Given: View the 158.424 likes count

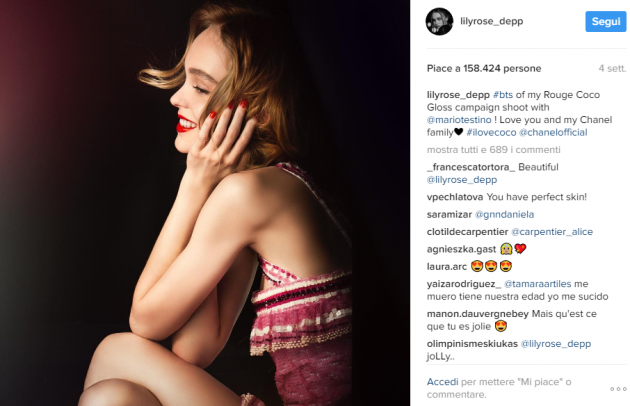Looking at the screenshot, I should coord(484,69).
